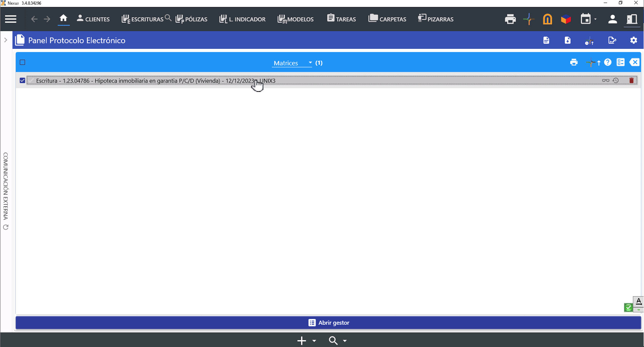
Task: Expand the collapsed left side panel chevron
Action: point(5,40)
